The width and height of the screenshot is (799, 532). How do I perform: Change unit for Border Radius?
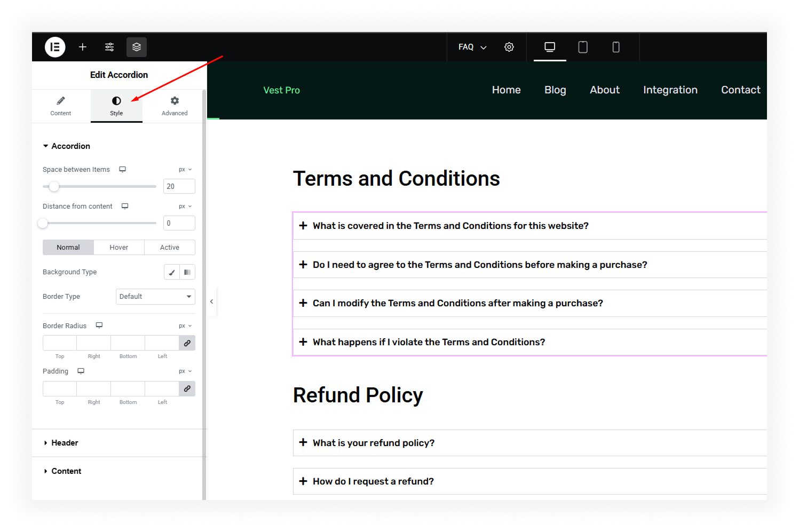tap(185, 326)
